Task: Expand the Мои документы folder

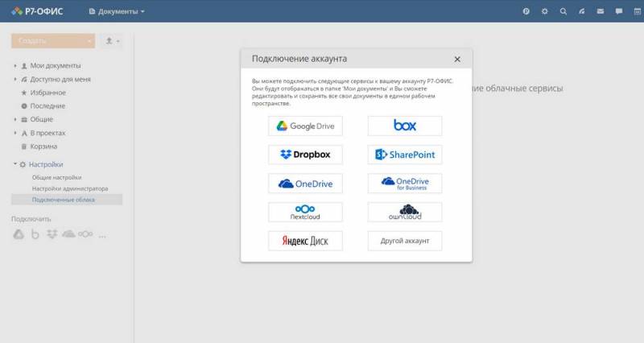Action: (x=15, y=66)
